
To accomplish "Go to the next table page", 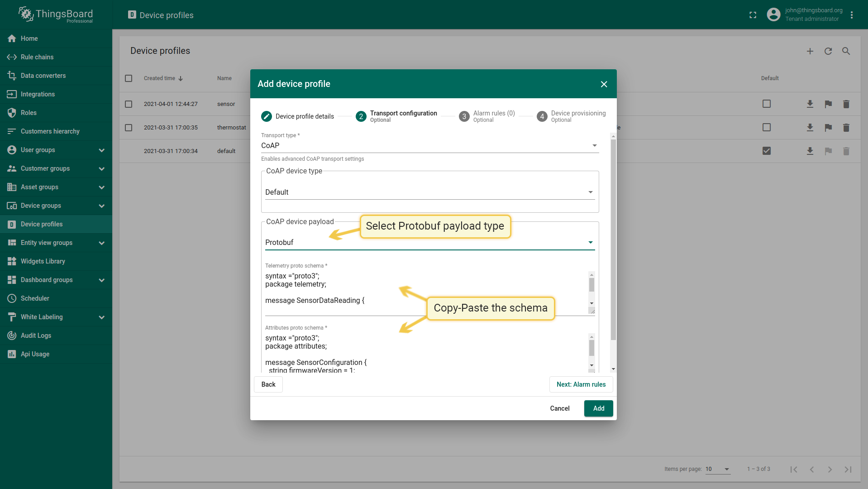I will 830,470.
